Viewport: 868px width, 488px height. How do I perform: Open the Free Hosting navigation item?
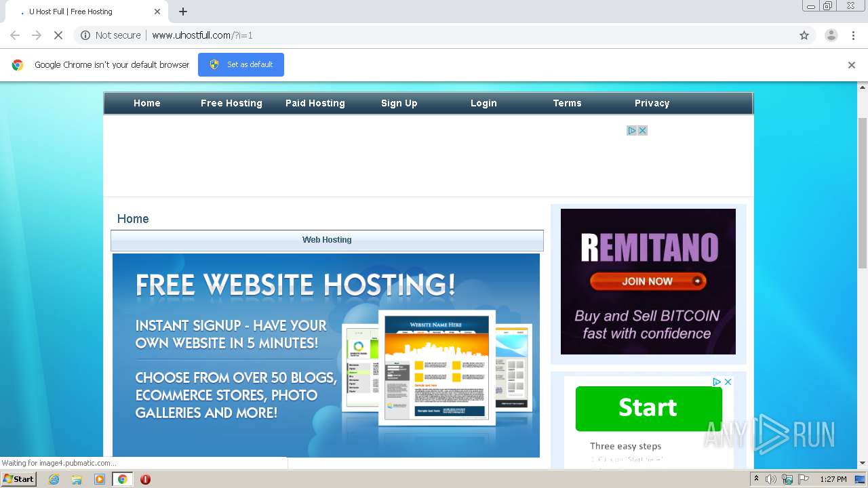(231, 103)
